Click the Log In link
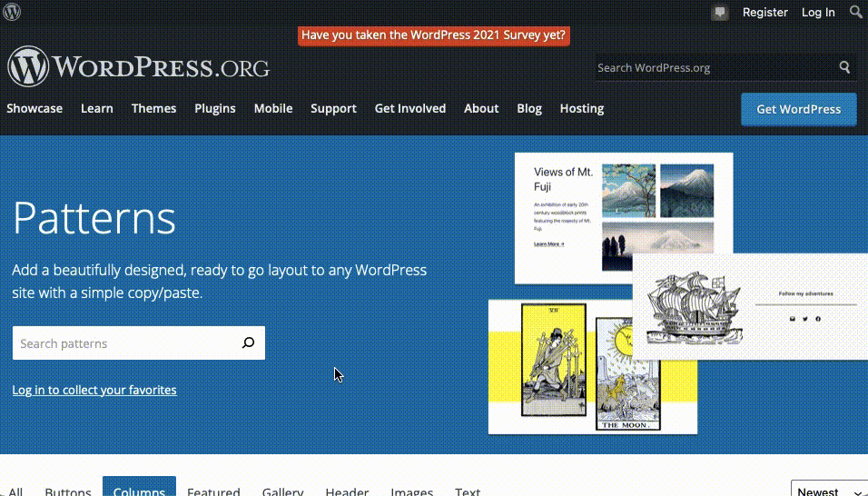 pyautogui.click(x=818, y=12)
